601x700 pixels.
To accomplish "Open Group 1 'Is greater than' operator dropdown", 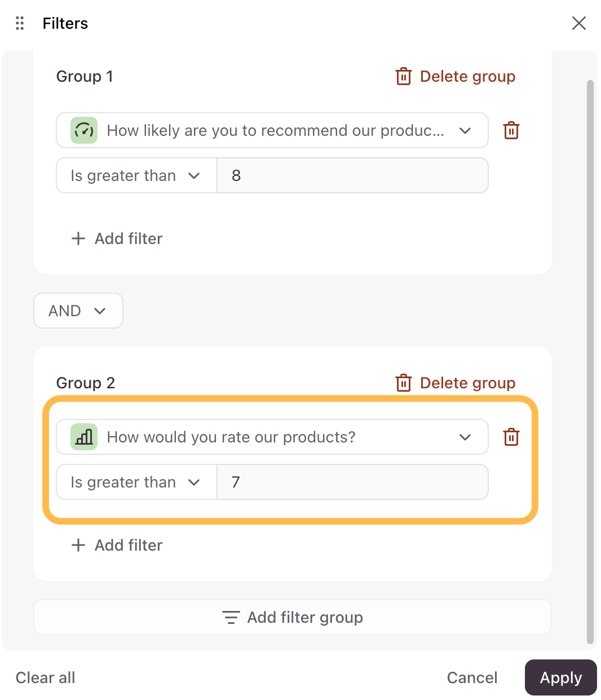I will pos(136,176).
